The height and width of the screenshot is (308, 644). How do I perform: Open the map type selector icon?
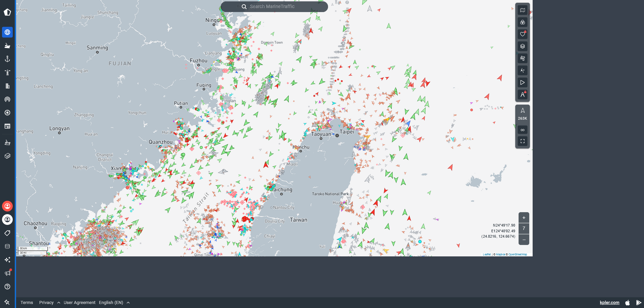[523, 10]
